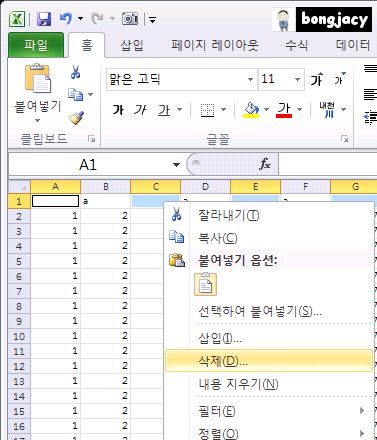The width and height of the screenshot is (377, 440).
Task: Select column B header
Action: (x=106, y=187)
